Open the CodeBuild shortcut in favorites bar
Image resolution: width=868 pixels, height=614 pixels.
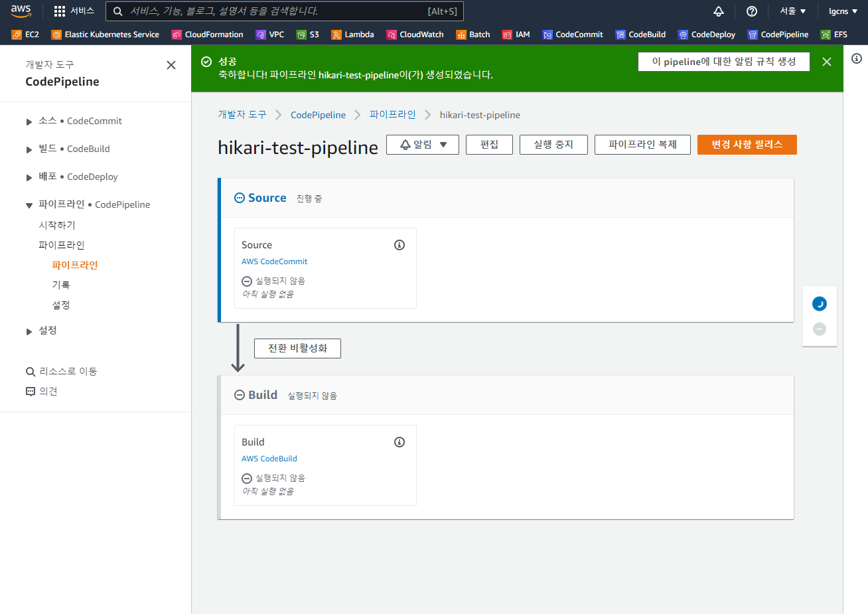coord(640,35)
